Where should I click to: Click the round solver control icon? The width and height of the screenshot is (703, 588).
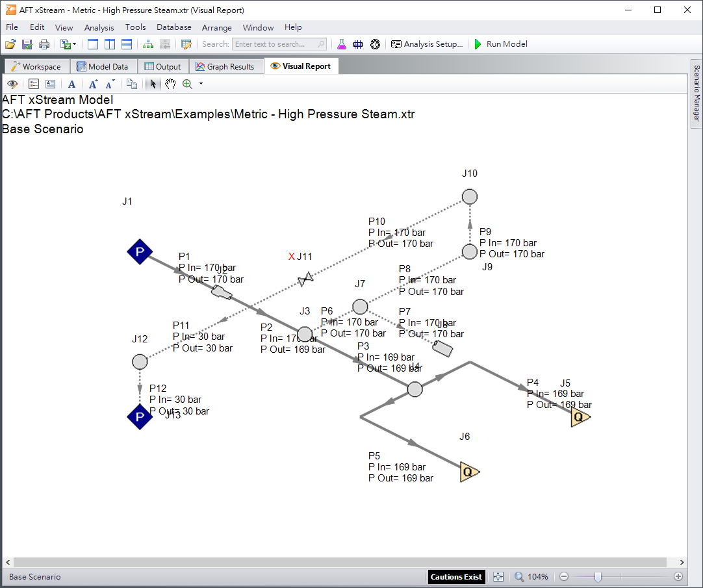coord(376,44)
